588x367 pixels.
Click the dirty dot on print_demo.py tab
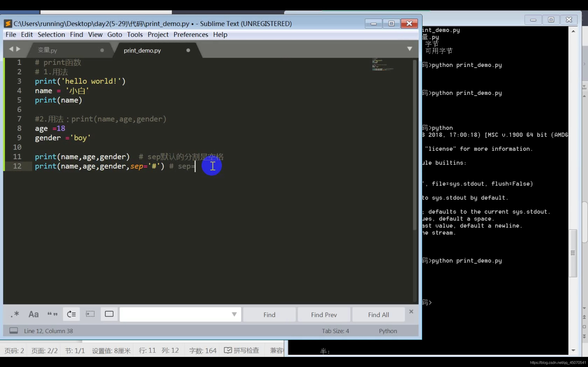point(188,50)
